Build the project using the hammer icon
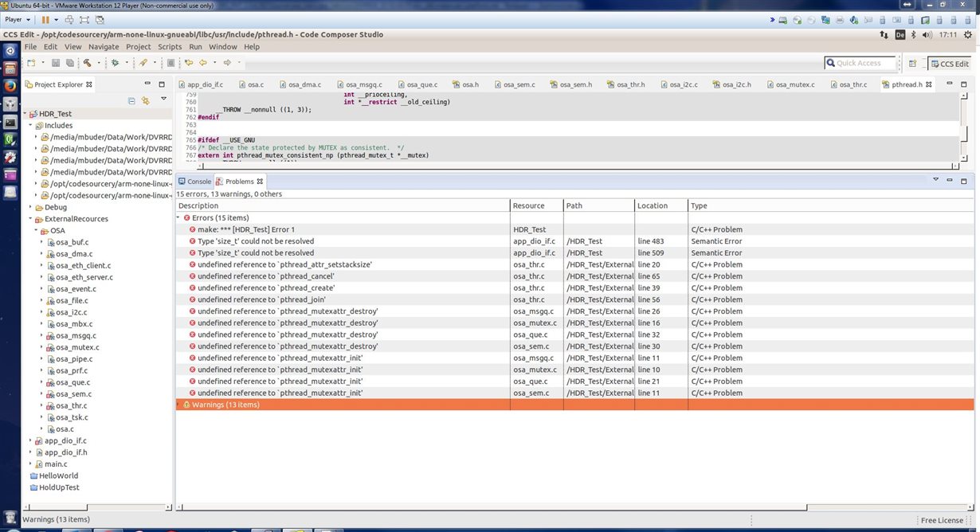 86,64
